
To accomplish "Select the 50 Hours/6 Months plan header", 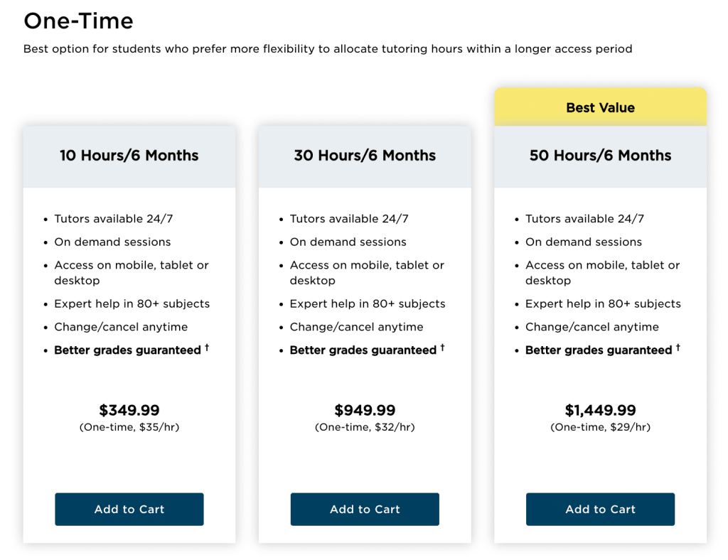I will [600, 155].
